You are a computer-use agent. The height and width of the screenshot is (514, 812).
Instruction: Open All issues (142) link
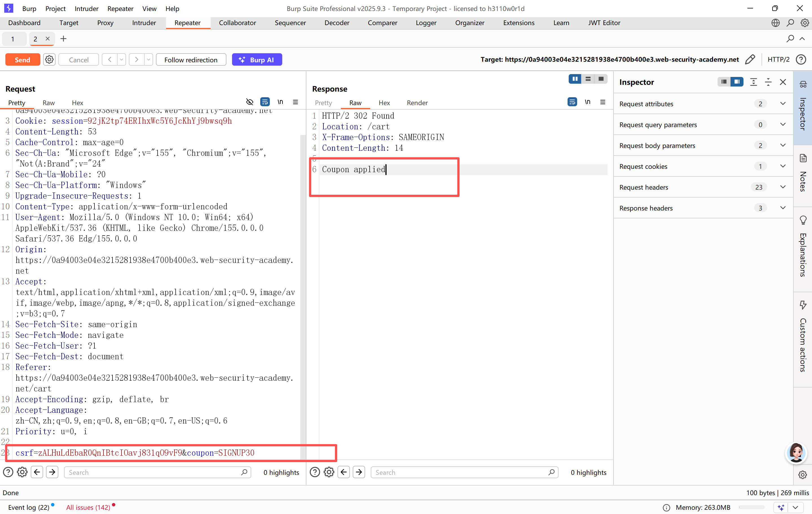(88, 507)
